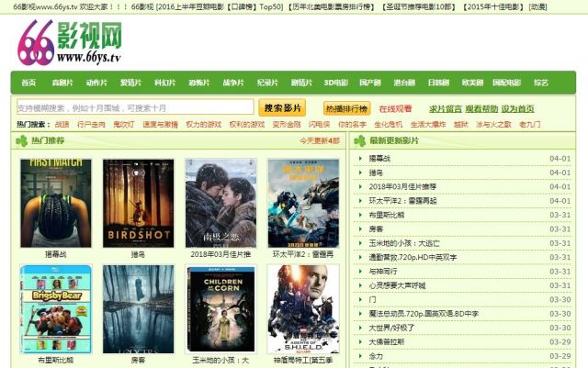Screen dimensions: 588x368
Task: Click the clover icon beside 最新更新影片
Action: pos(359,141)
